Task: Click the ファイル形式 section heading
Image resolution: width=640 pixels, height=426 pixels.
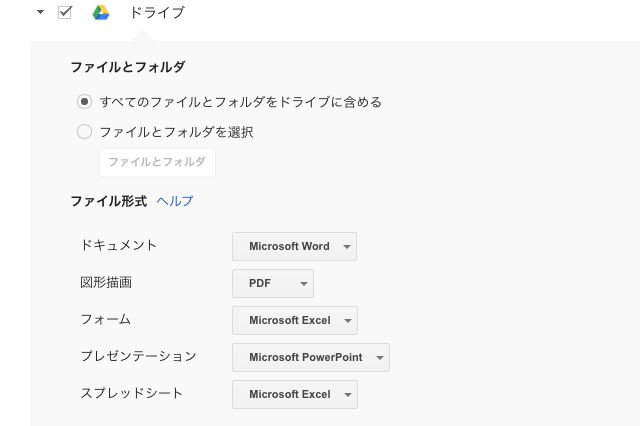Action: (109, 201)
